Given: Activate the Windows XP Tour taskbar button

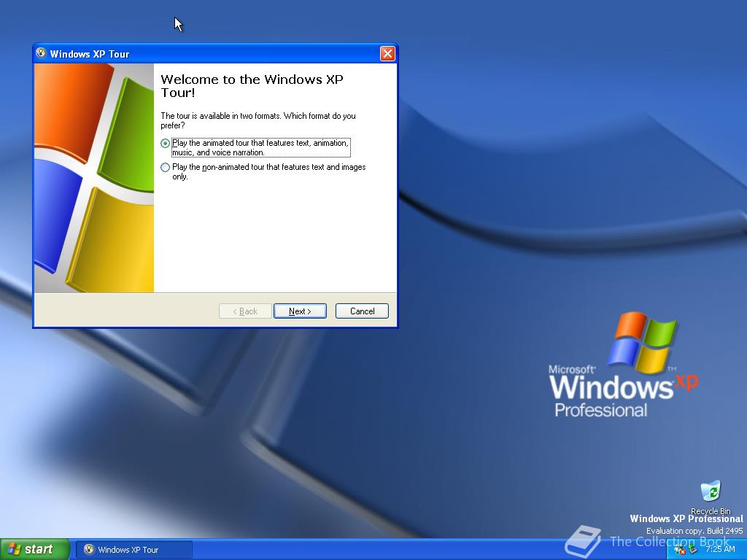Looking at the screenshot, I should click(x=134, y=550).
